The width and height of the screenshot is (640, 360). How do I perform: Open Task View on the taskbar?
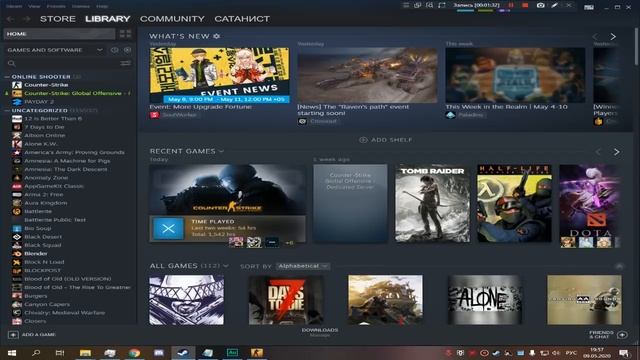coord(60,353)
